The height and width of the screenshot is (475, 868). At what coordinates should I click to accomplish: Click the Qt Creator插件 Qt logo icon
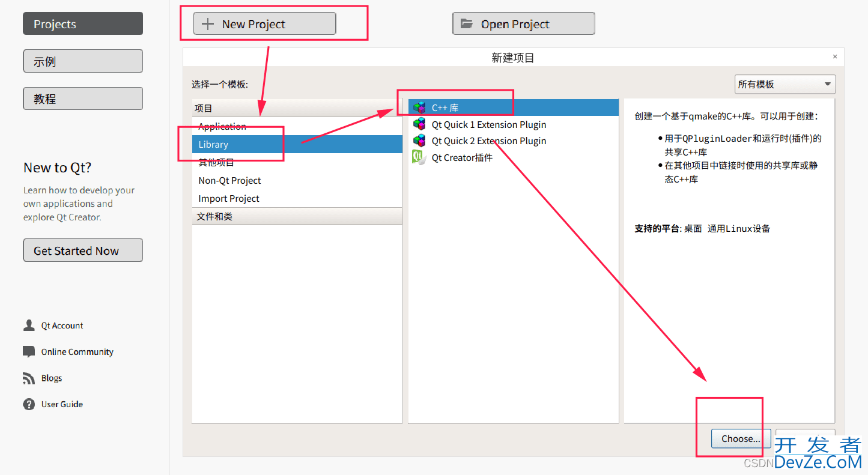[x=419, y=157]
